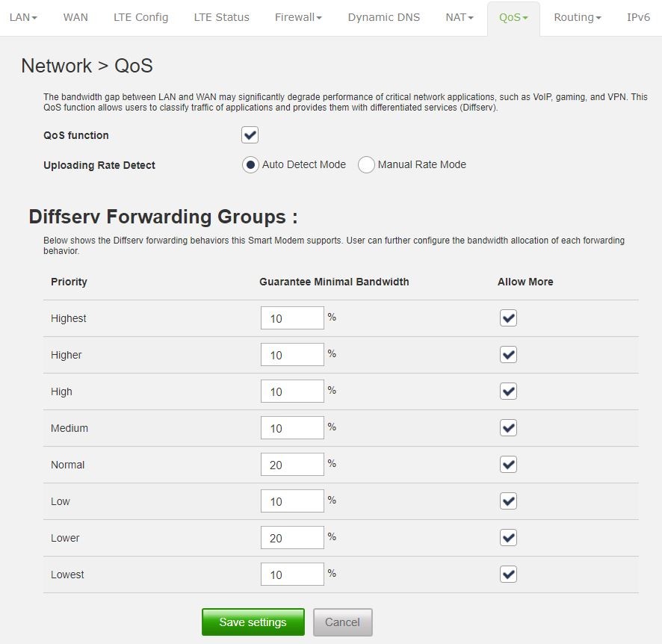Click the Lowest bandwidth percentage field
The height and width of the screenshot is (644, 662).
tap(292, 575)
